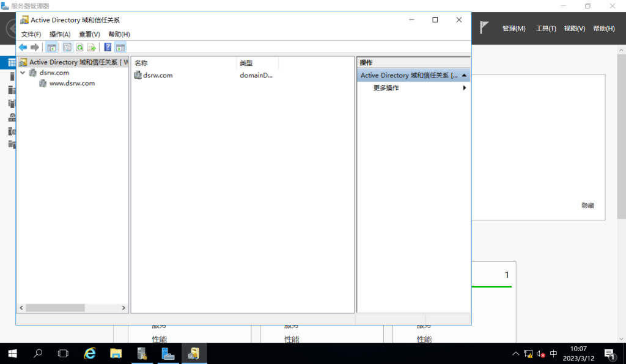Image resolution: width=626 pixels, height=364 pixels.
Task: Click the blue Back arrow in toolbar
Action: click(23, 48)
